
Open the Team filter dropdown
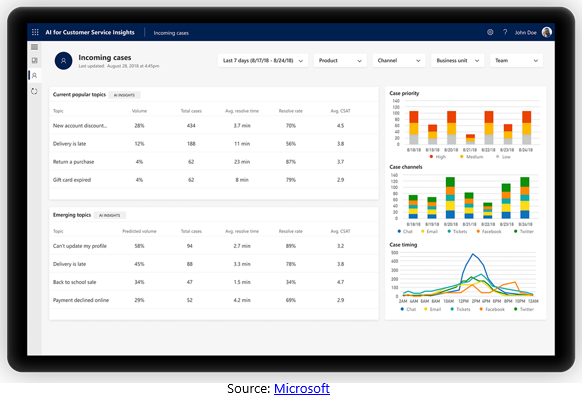point(516,60)
